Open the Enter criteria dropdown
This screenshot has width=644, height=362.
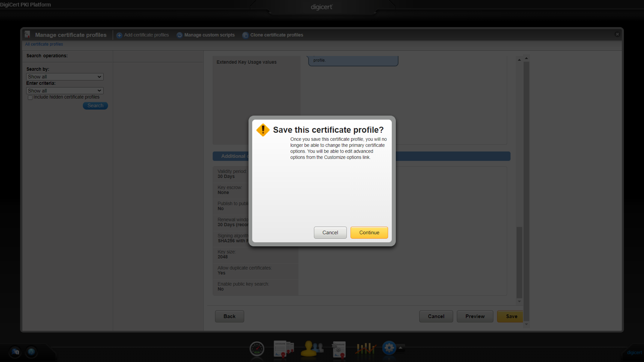[65, 91]
